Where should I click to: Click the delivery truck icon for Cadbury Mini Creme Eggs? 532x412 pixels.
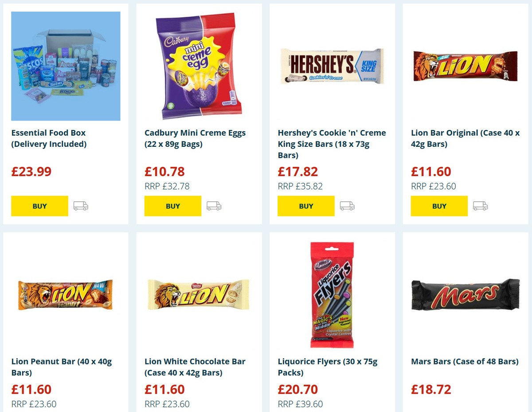point(214,206)
